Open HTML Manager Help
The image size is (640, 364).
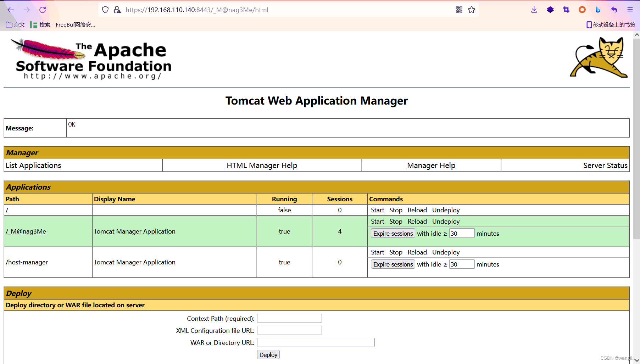coord(262,166)
